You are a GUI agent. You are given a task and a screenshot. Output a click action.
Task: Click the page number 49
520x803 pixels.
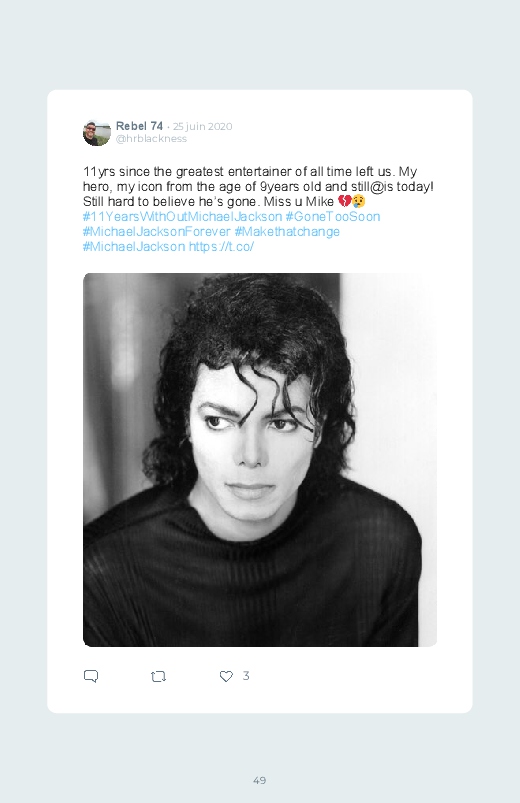(260, 780)
